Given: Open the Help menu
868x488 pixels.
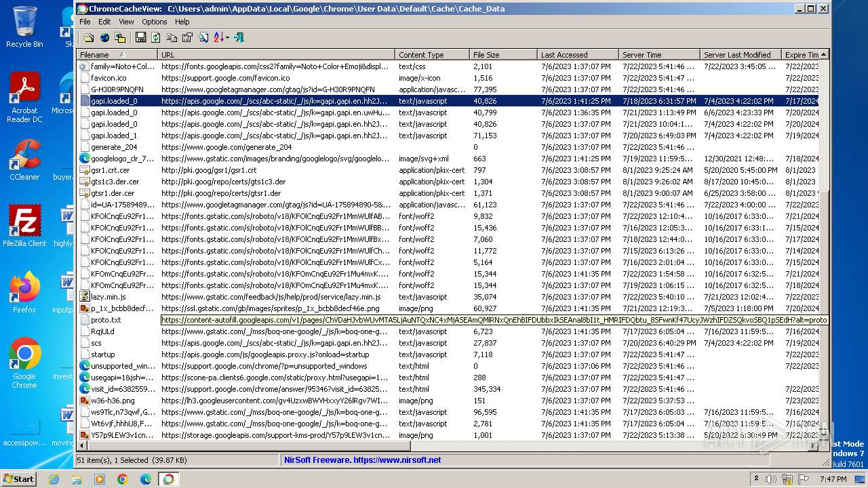Looking at the screenshot, I should click(x=182, y=22).
